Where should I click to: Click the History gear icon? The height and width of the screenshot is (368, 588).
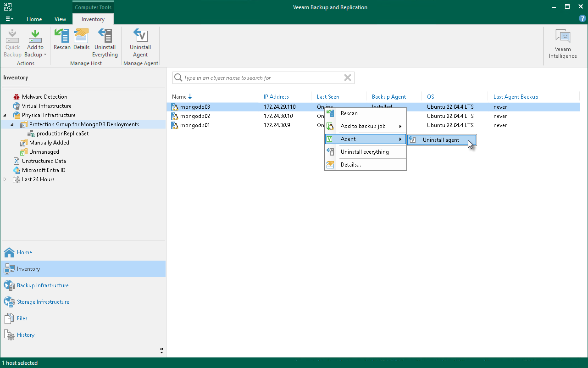pyautogui.click(x=9, y=335)
